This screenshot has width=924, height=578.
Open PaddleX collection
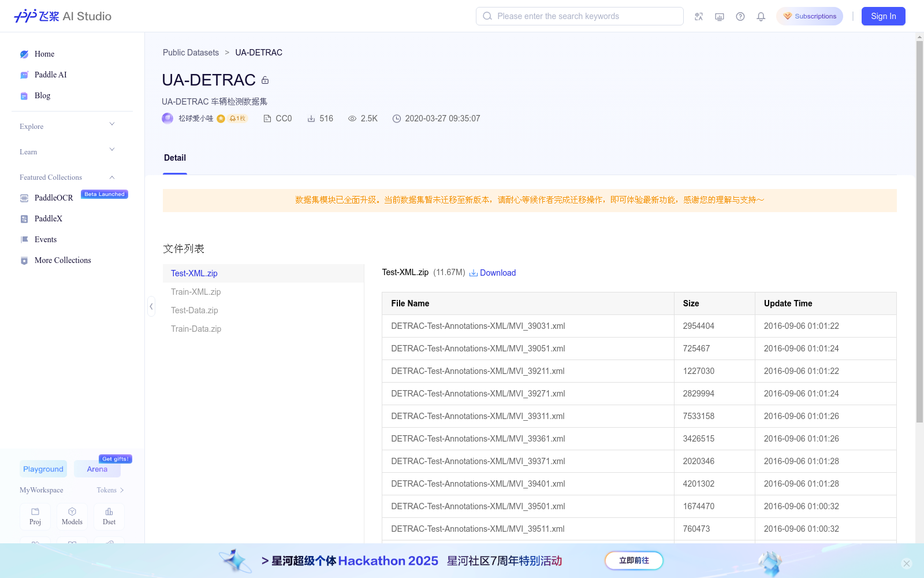tap(49, 218)
